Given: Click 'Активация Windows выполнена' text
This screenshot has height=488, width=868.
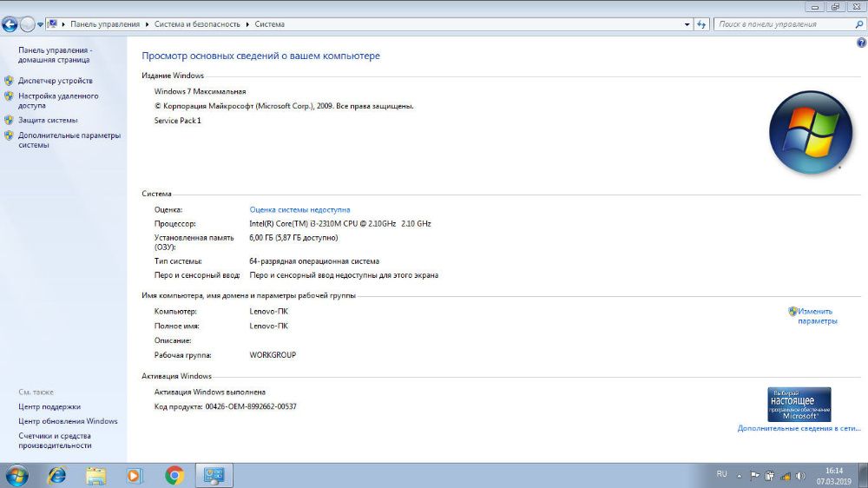Looking at the screenshot, I should [210, 392].
